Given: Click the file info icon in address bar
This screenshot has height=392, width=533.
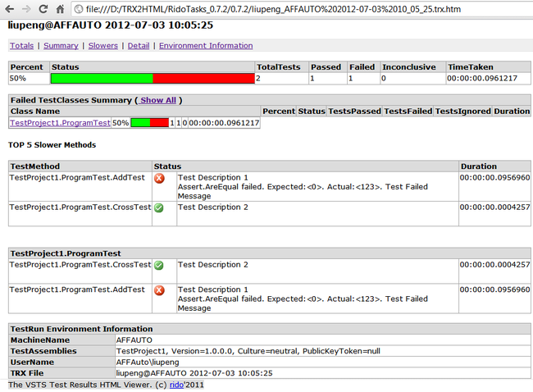Looking at the screenshot, I should click(79, 9).
